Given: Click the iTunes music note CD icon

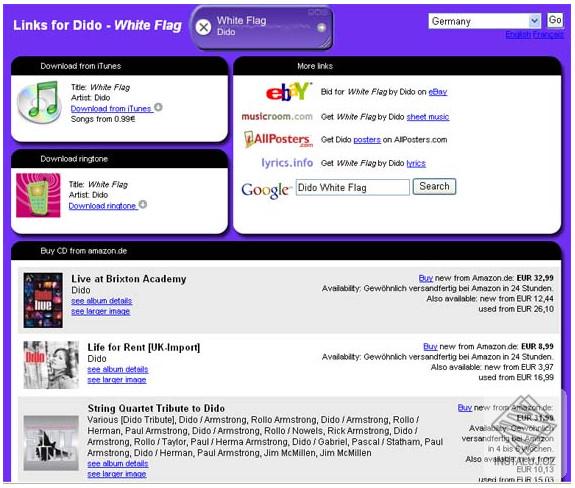Looking at the screenshot, I should [39, 102].
